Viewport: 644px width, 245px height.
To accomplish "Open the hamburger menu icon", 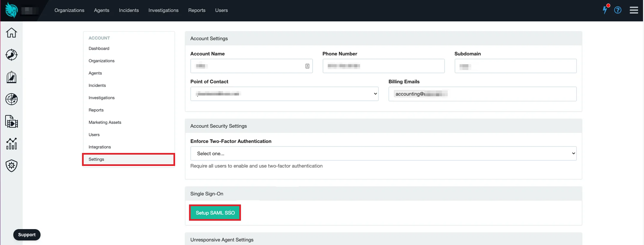I will tap(634, 10).
